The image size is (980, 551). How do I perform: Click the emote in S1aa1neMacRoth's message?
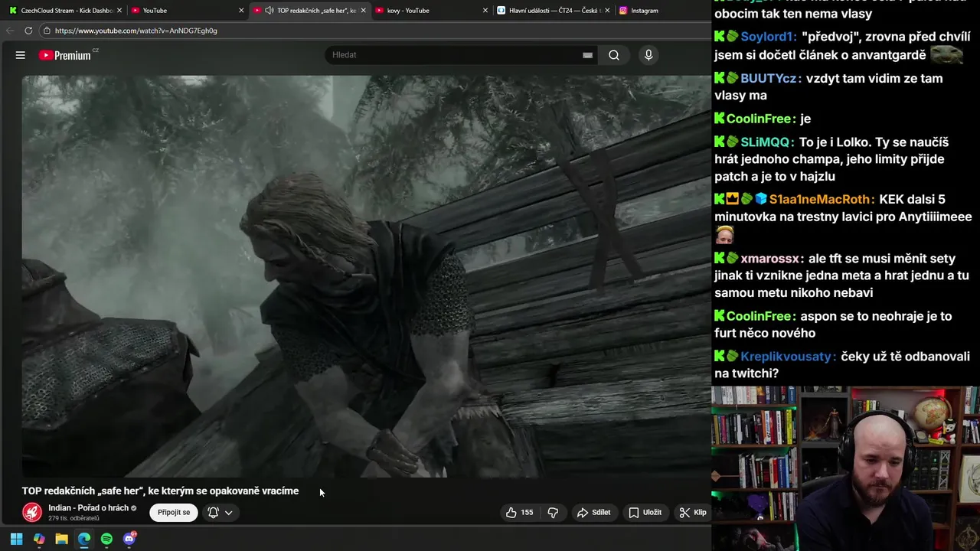[x=724, y=234]
